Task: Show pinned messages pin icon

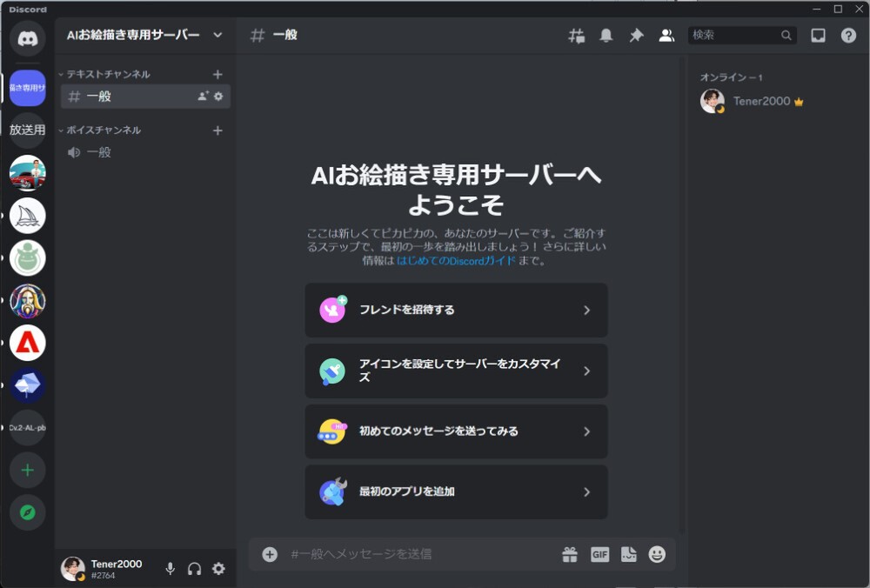Action: coord(637,36)
